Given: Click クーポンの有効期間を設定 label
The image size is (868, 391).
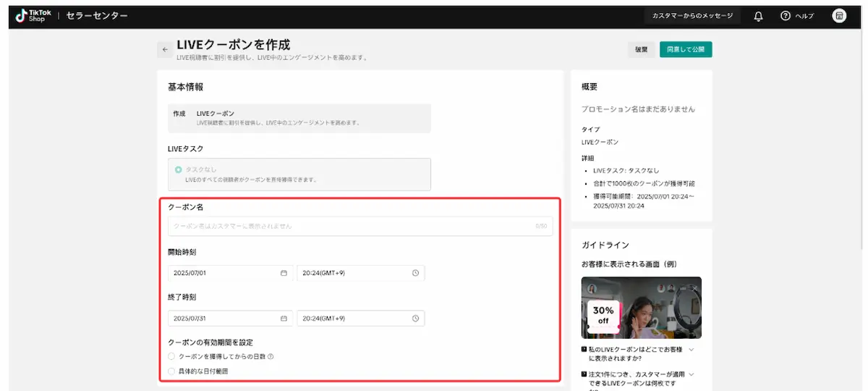Looking at the screenshot, I should (210, 342).
